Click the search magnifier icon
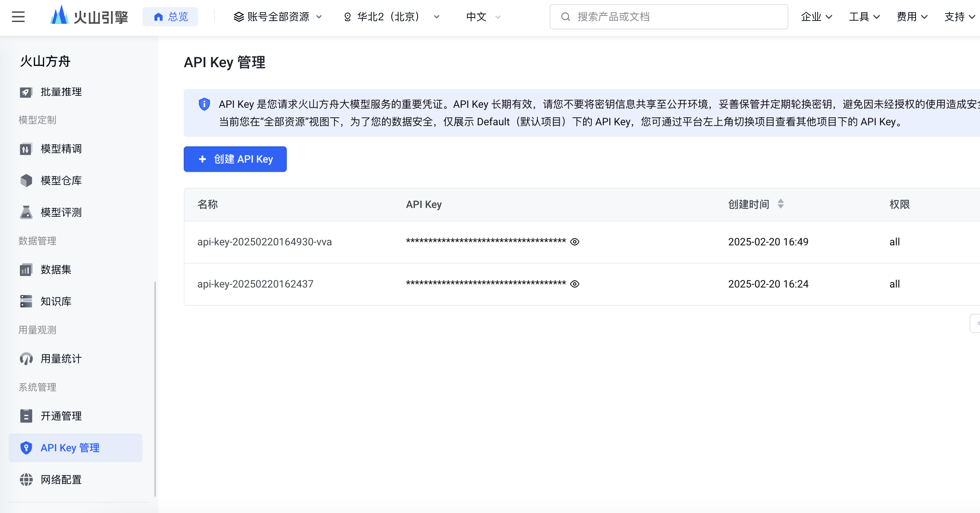Image resolution: width=980 pixels, height=513 pixels. [565, 17]
